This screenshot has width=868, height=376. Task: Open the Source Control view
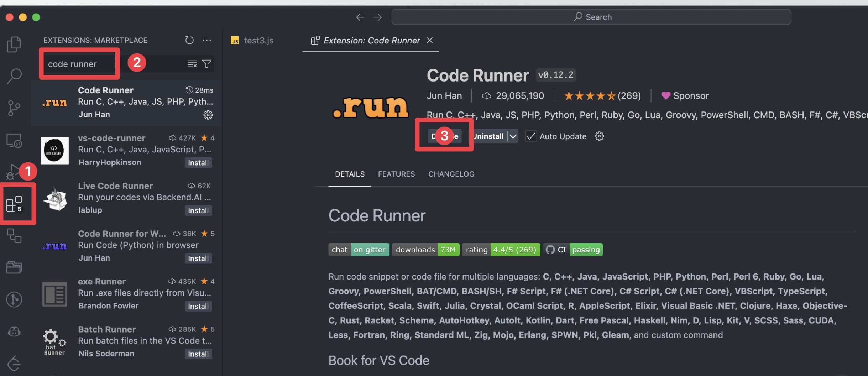14,108
